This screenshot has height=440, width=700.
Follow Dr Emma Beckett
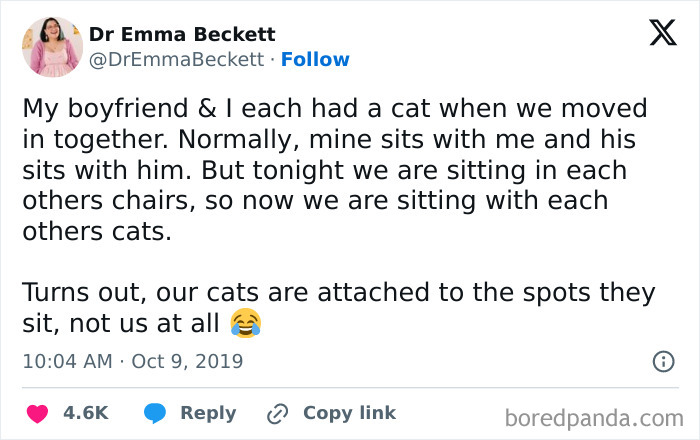pos(316,59)
